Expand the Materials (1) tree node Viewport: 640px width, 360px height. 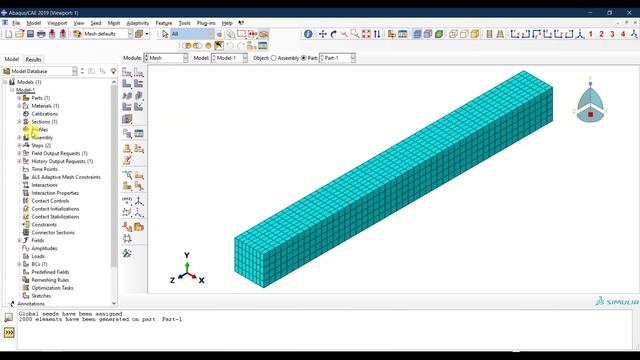tap(19, 106)
